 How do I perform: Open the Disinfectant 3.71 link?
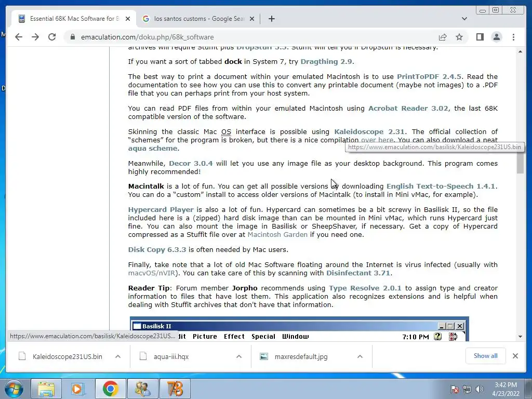click(x=358, y=273)
